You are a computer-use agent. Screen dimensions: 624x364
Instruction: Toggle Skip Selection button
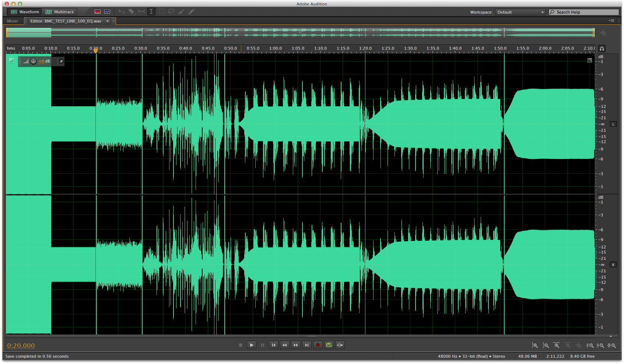point(340,345)
